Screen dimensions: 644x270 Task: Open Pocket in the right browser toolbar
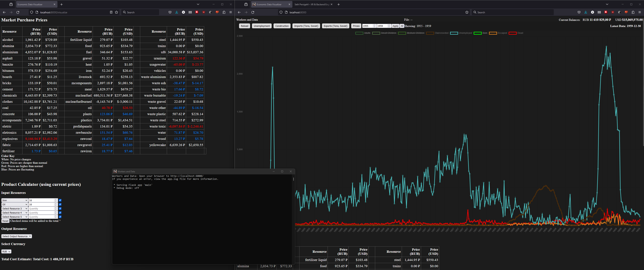coord(579,12)
